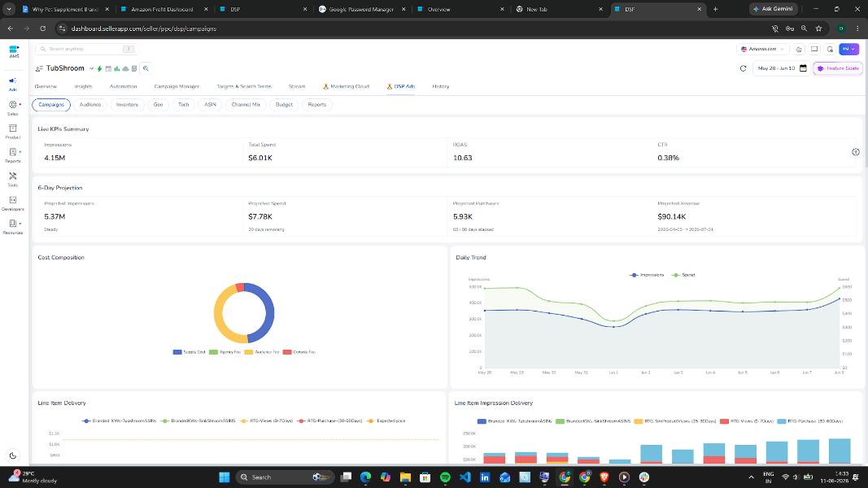Open a new browser tab with plus

715,9
